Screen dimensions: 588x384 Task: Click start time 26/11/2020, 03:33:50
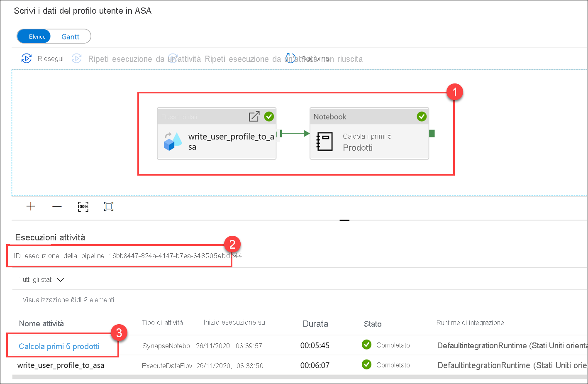230,366
